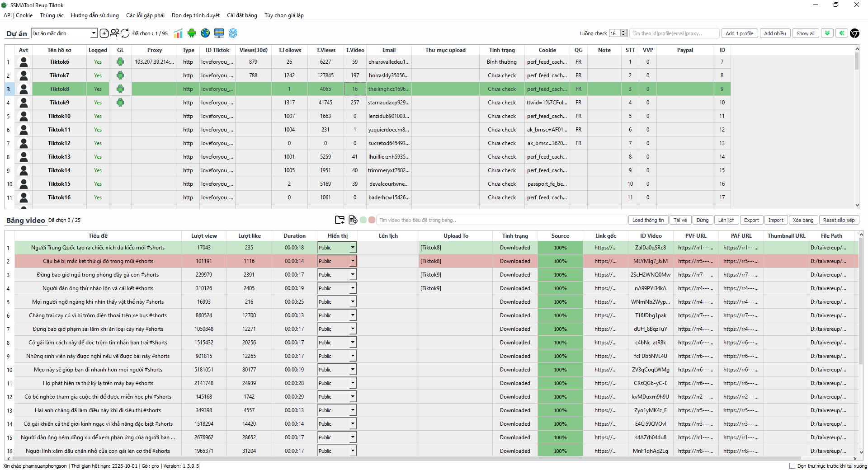Viewport: 868px width, 470px height.
Task: Sort videos by the 'Lượt view' column header
Action: tap(204, 235)
